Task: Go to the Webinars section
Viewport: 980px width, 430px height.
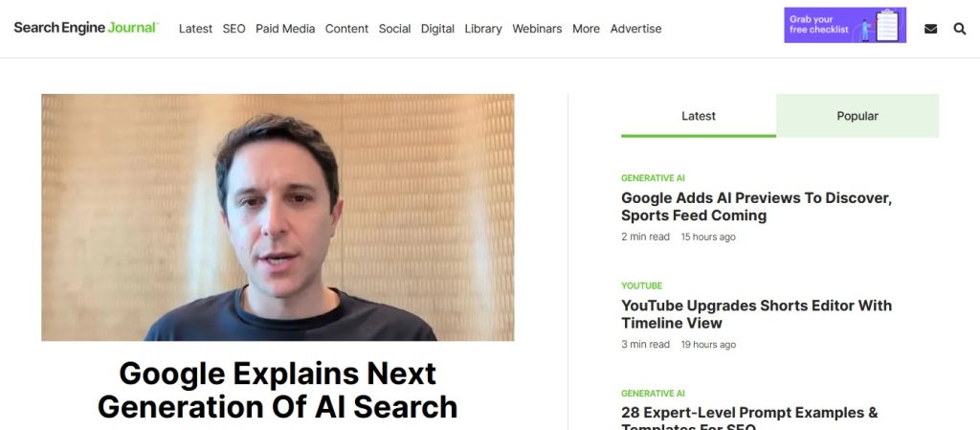Action: point(537,29)
